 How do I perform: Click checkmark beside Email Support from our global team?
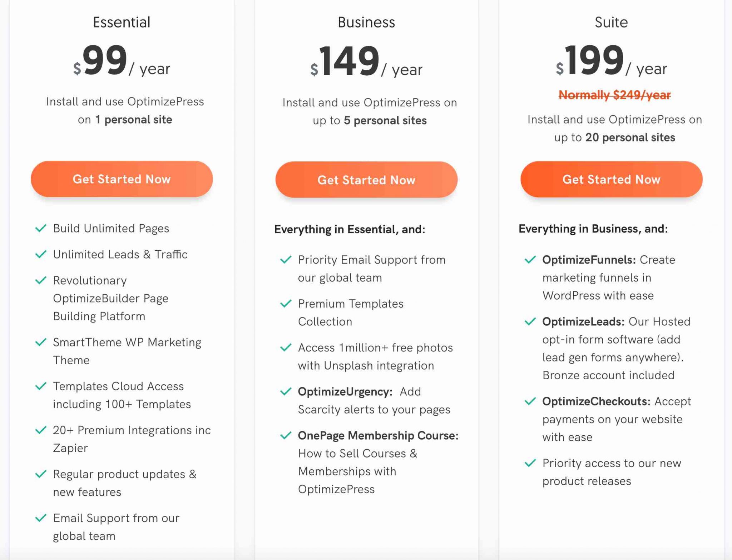point(41,518)
